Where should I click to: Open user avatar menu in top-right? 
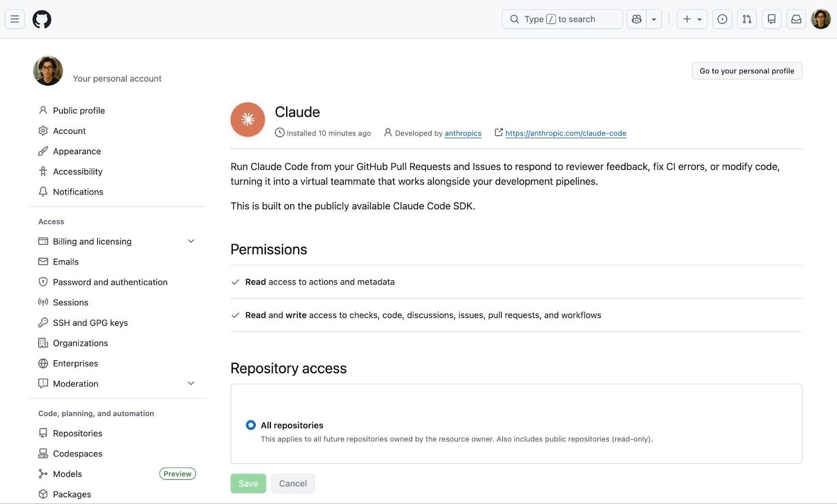(821, 19)
